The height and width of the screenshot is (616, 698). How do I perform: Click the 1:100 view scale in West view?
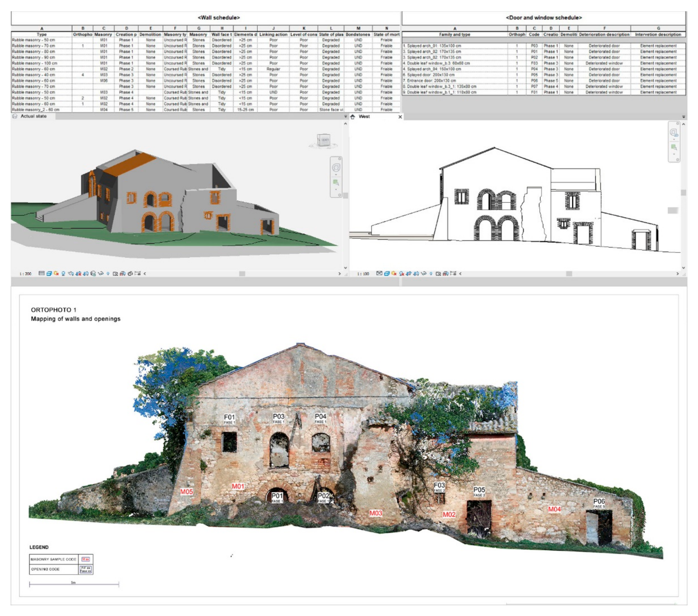tap(363, 274)
